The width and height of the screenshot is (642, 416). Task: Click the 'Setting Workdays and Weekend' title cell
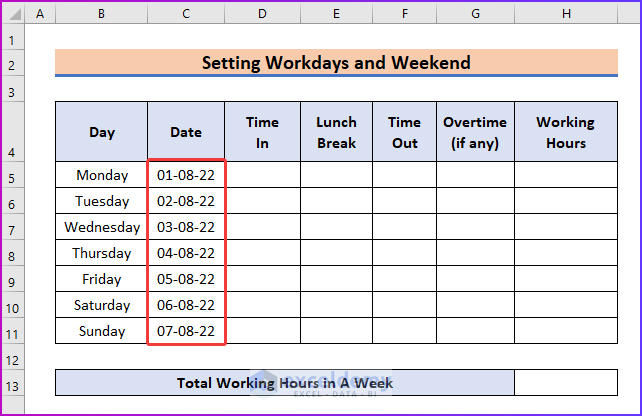pos(336,63)
